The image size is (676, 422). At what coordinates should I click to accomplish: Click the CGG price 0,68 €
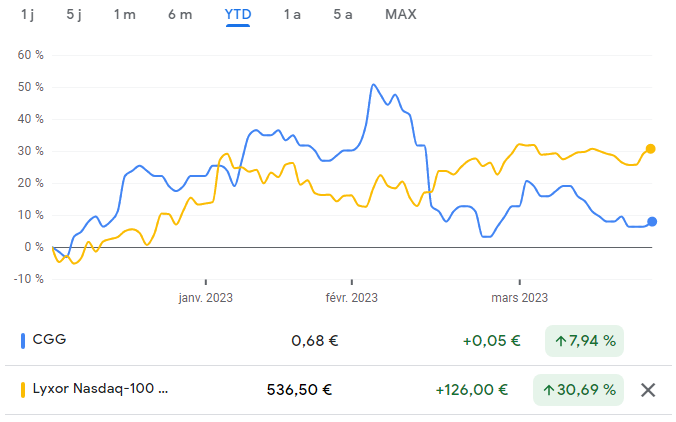(x=314, y=340)
